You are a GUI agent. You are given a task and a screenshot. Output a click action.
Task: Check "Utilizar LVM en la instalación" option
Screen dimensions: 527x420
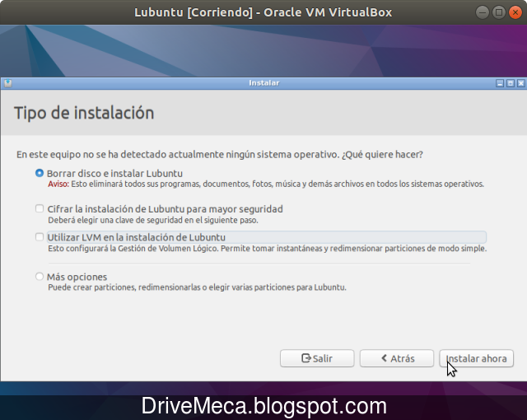coord(40,237)
